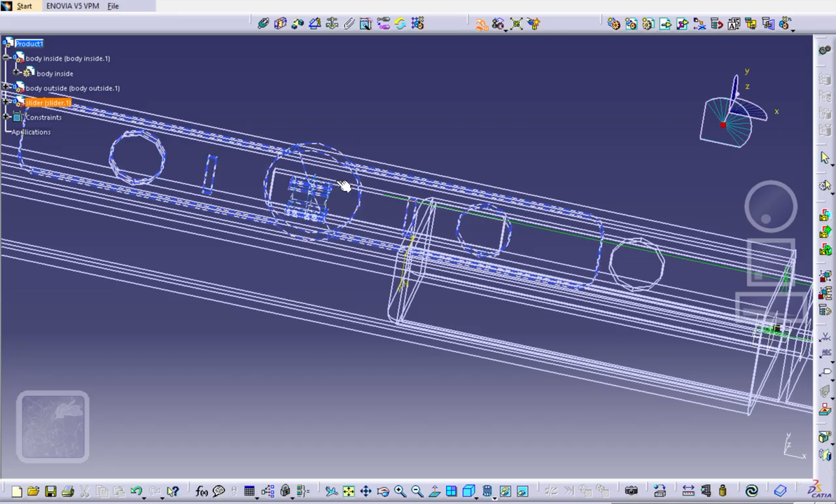The height and width of the screenshot is (504, 836).
Task: Click the Explode icon
Action: pos(516,24)
